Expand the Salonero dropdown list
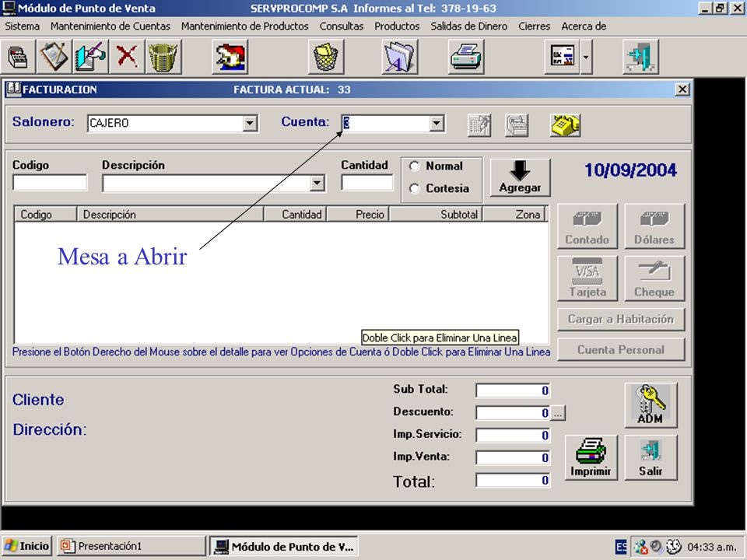This screenshot has width=747, height=560. [250, 124]
